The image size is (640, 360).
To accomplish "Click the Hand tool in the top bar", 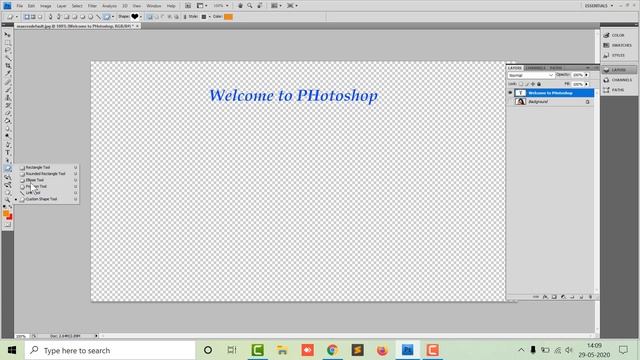I will coord(240,6).
